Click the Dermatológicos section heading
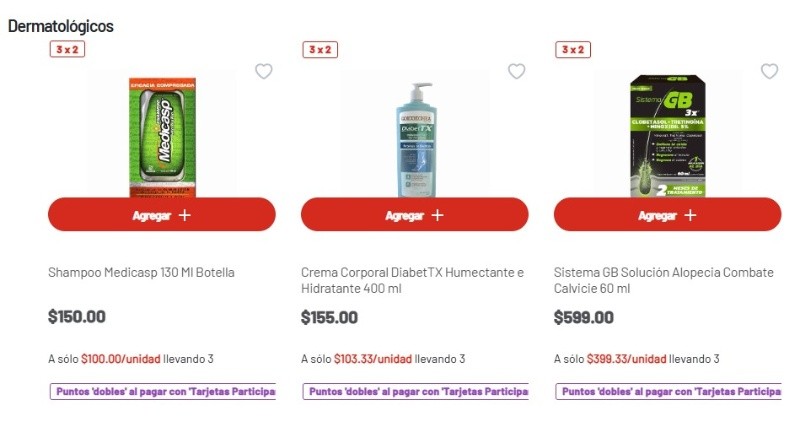The width and height of the screenshot is (800, 427). pyautogui.click(x=61, y=26)
